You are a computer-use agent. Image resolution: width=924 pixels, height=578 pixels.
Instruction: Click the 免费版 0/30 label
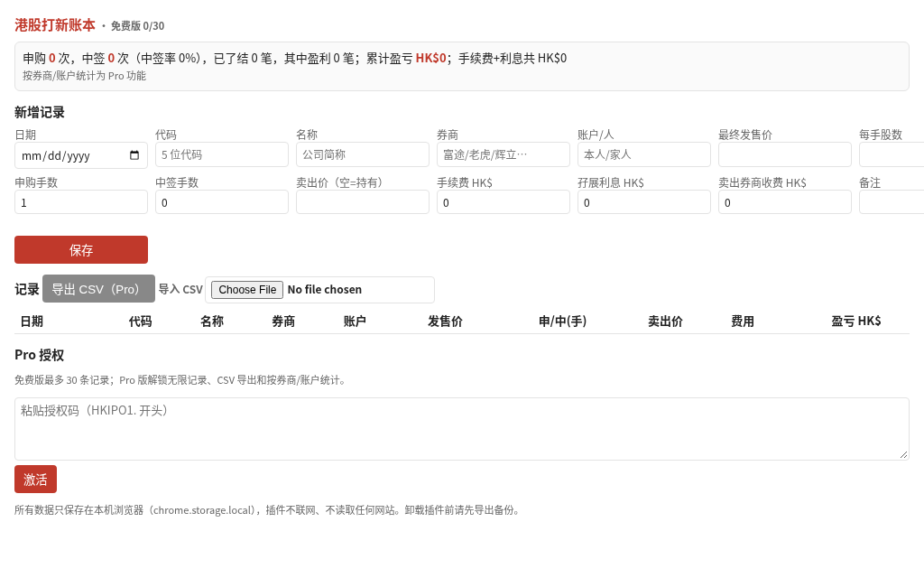click(x=137, y=26)
